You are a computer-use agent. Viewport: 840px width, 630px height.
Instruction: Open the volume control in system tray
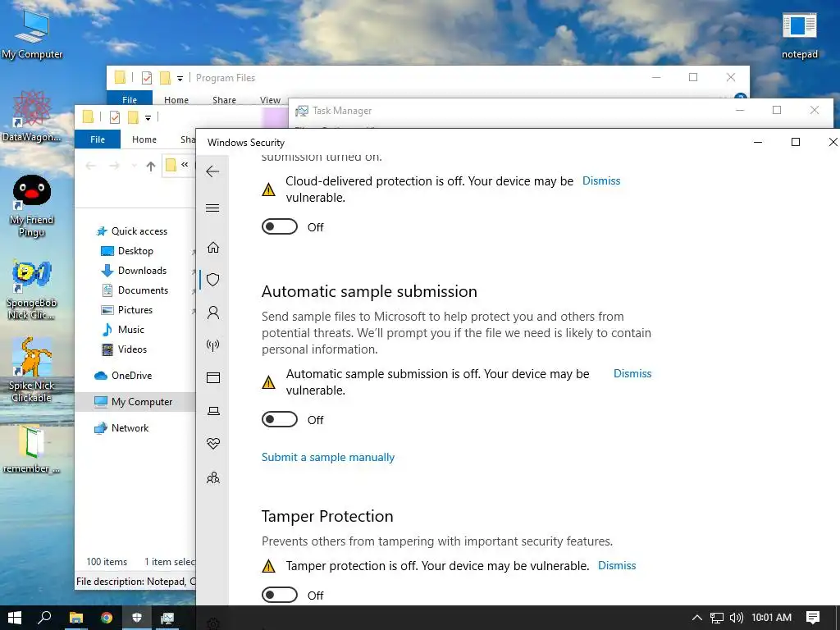(x=737, y=618)
